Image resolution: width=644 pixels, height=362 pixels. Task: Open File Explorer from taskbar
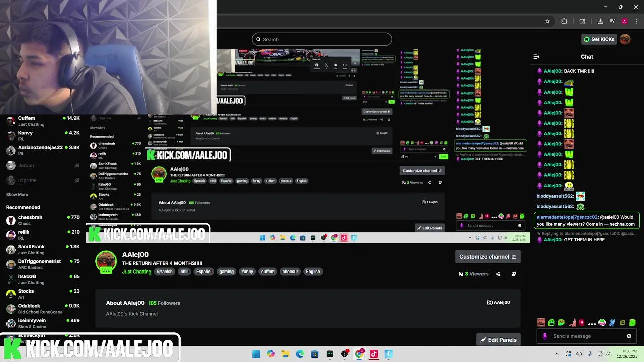coord(285,354)
